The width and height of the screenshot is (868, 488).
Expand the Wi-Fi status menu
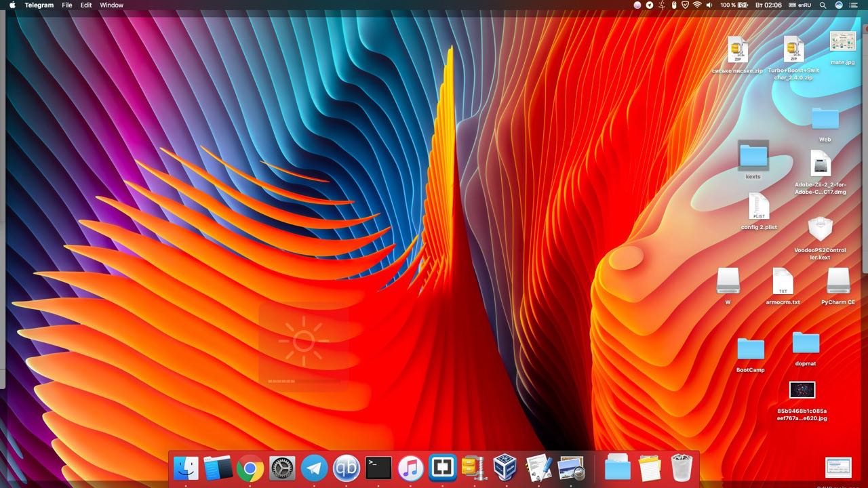point(696,5)
